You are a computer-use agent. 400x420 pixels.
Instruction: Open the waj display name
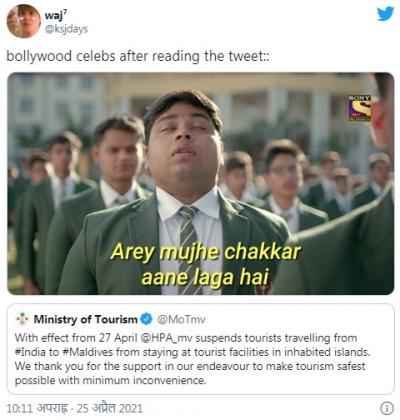(56, 15)
